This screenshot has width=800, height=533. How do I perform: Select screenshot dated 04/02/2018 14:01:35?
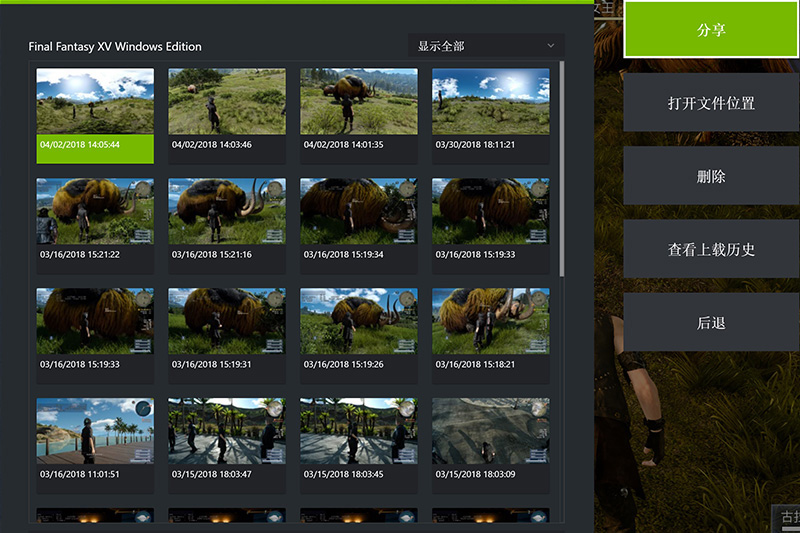359,116
